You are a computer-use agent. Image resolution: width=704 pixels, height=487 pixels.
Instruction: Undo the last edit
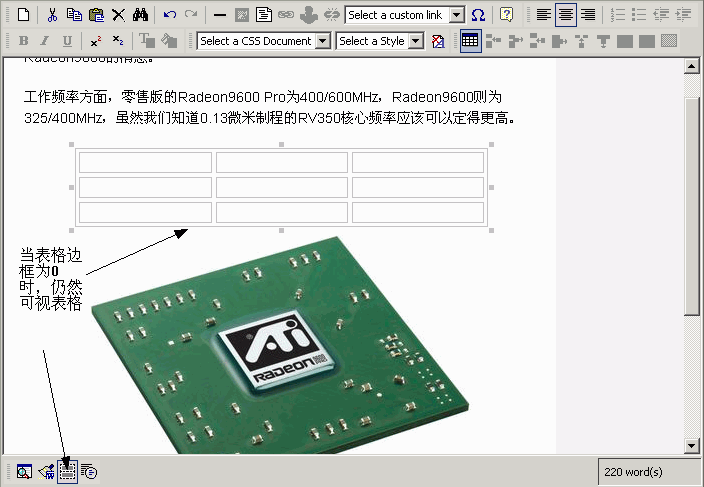coord(169,15)
